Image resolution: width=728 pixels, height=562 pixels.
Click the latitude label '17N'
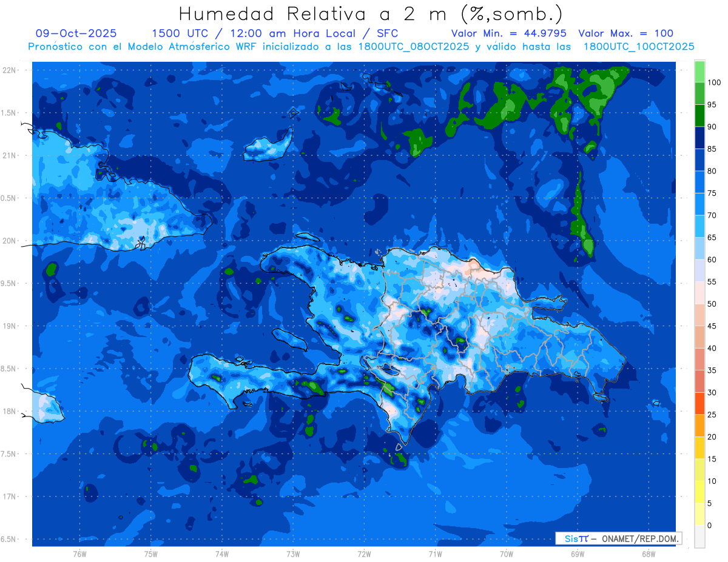click(x=10, y=497)
